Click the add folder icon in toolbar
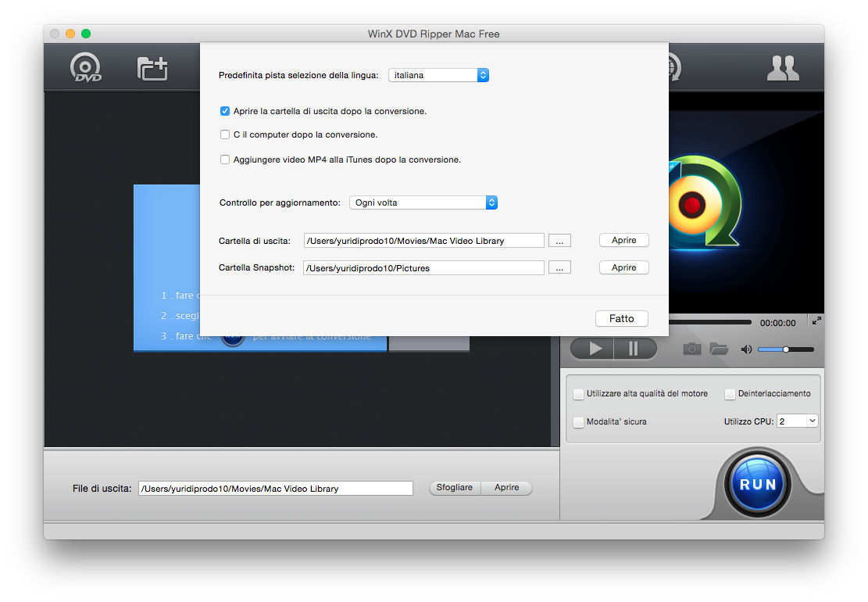This screenshot has width=868, height=602. [x=152, y=68]
